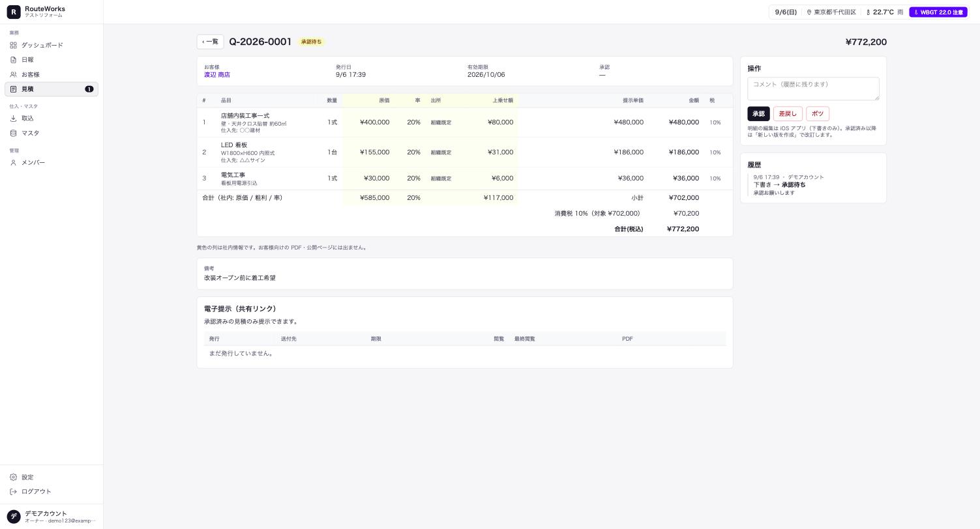Open the 渡辺 商店 customer link
Screen dimensions: 980x529
coord(217,75)
